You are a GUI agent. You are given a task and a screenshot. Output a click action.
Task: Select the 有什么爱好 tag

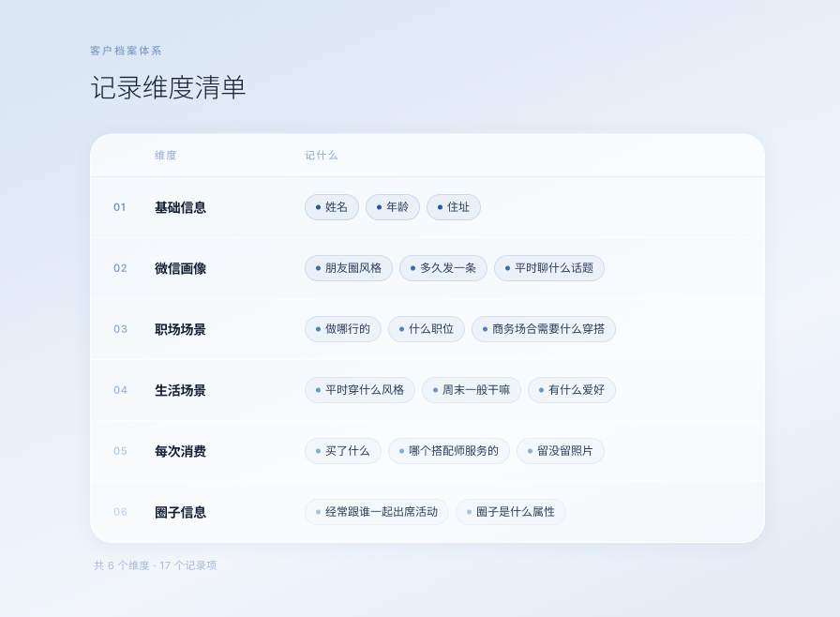(x=572, y=390)
